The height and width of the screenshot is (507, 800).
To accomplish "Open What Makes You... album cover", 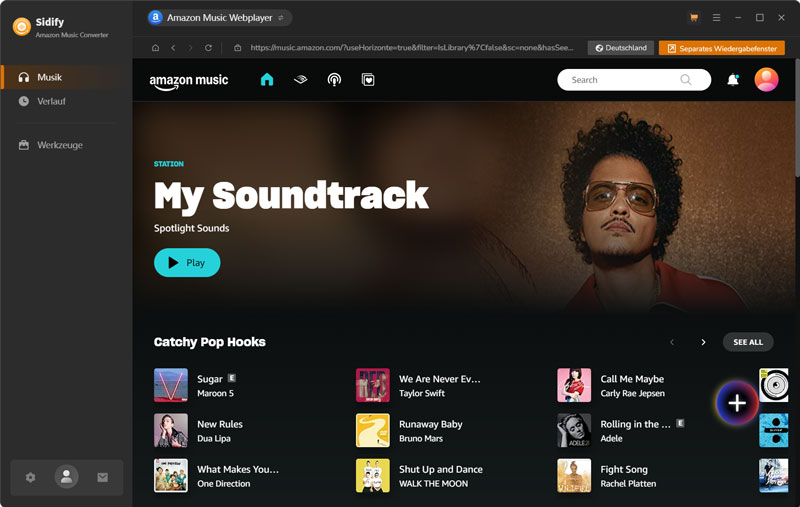I will pos(171,475).
